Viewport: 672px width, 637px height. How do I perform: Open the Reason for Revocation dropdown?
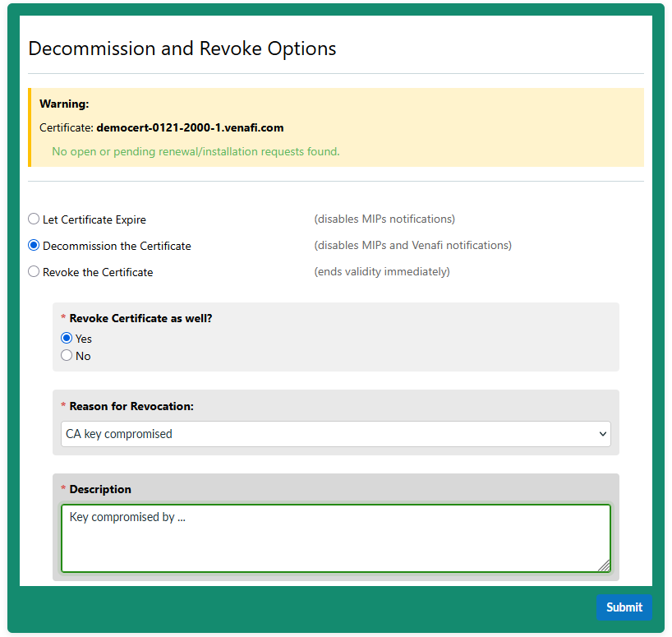(335, 434)
